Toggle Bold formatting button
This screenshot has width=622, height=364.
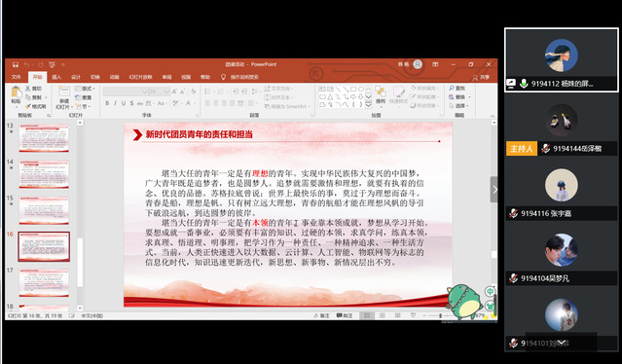[107, 103]
